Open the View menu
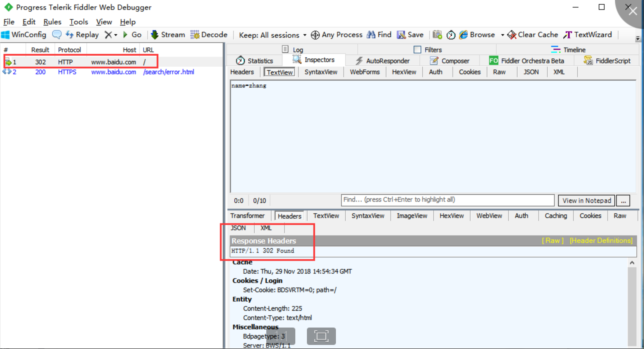The height and width of the screenshot is (349, 644). [104, 22]
